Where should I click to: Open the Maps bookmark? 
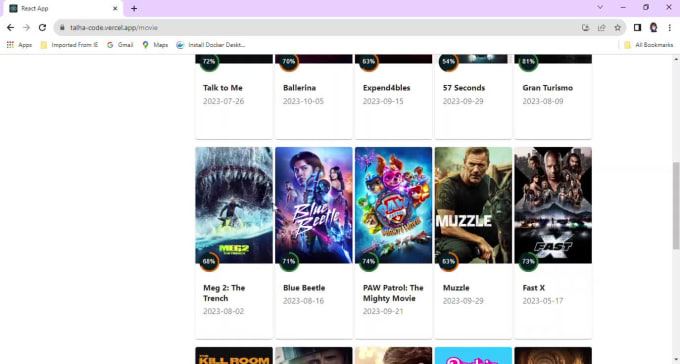(155, 45)
